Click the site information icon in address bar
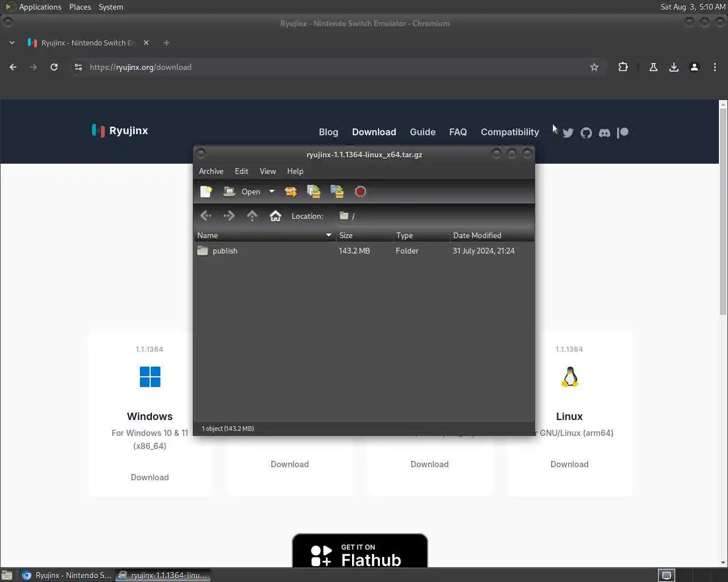728x582 pixels. pos(78,67)
